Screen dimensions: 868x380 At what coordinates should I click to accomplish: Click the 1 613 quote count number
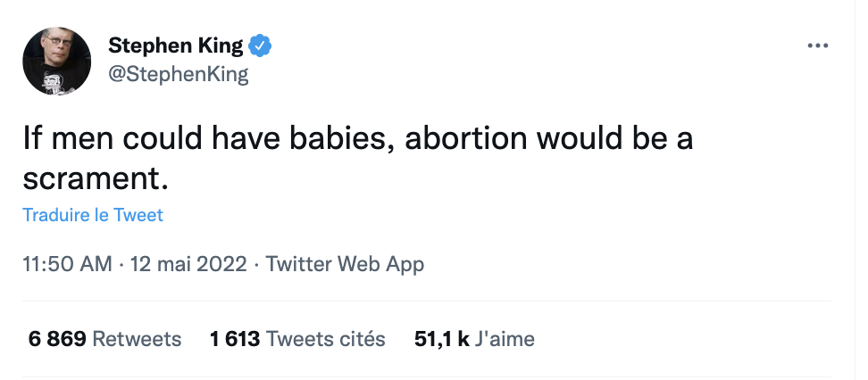coord(235,339)
